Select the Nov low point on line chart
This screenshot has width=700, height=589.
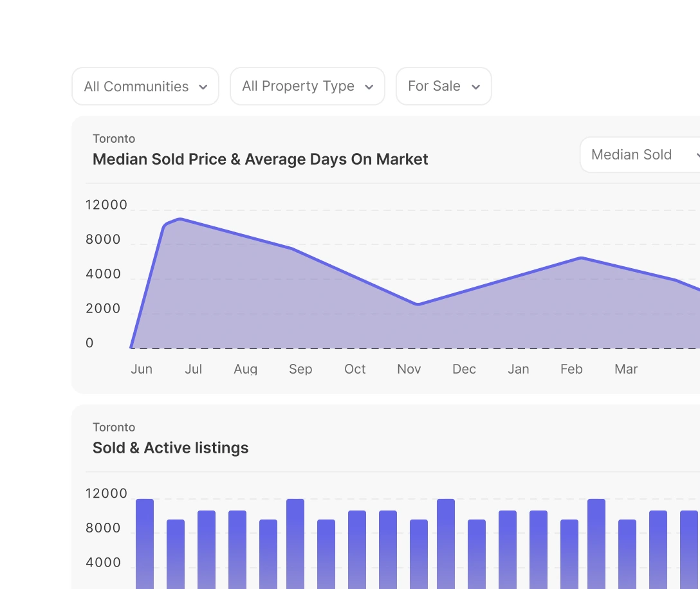(x=418, y=304)
